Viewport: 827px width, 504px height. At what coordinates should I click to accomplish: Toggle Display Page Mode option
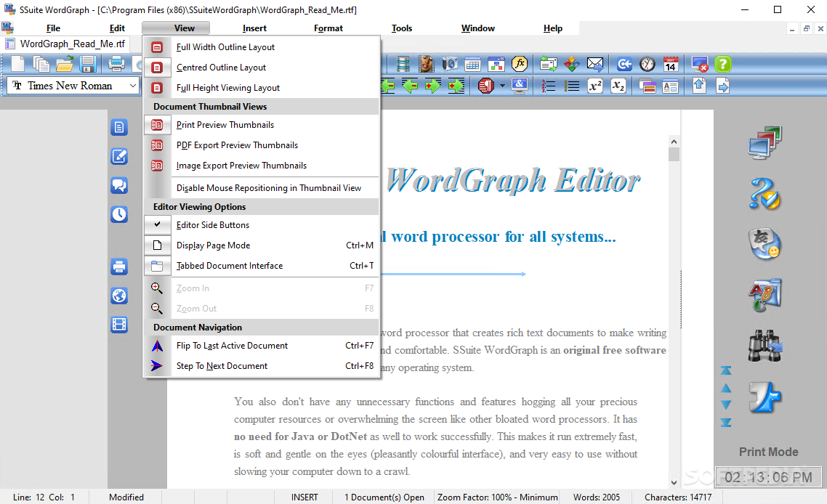(x=262, y=245)
